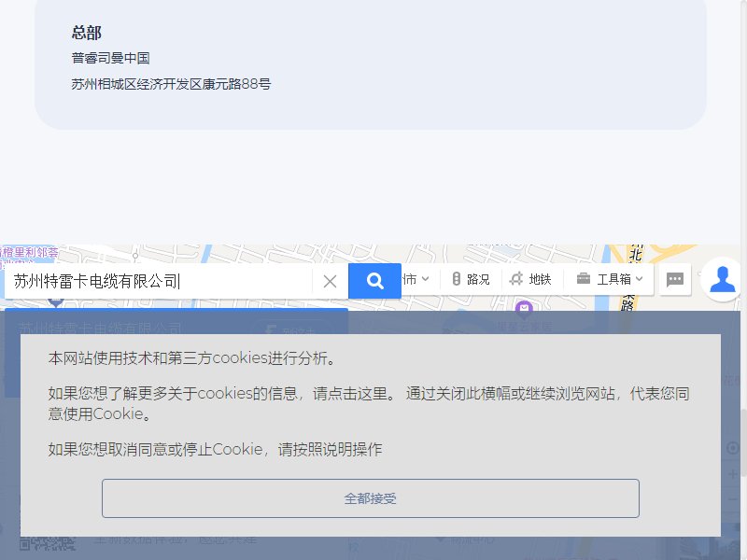
Task: Click the blue map search magnifier button
Action: (374, 281)
